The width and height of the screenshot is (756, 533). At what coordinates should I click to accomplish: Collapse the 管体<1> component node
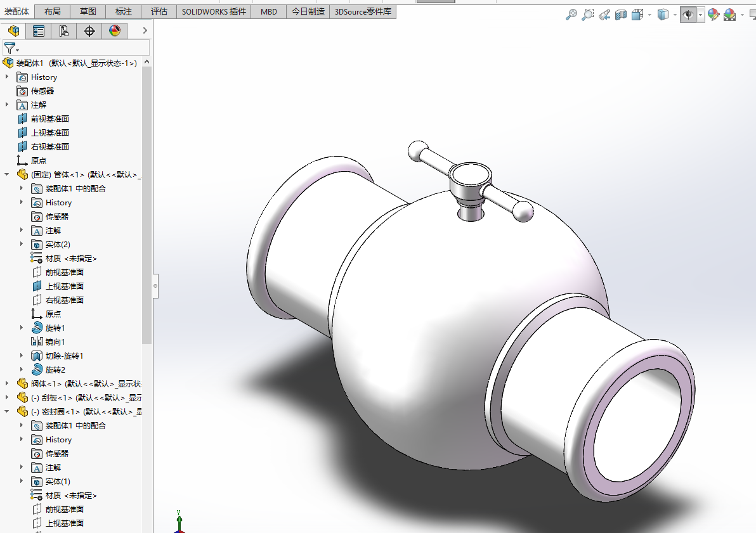[7, 174]
